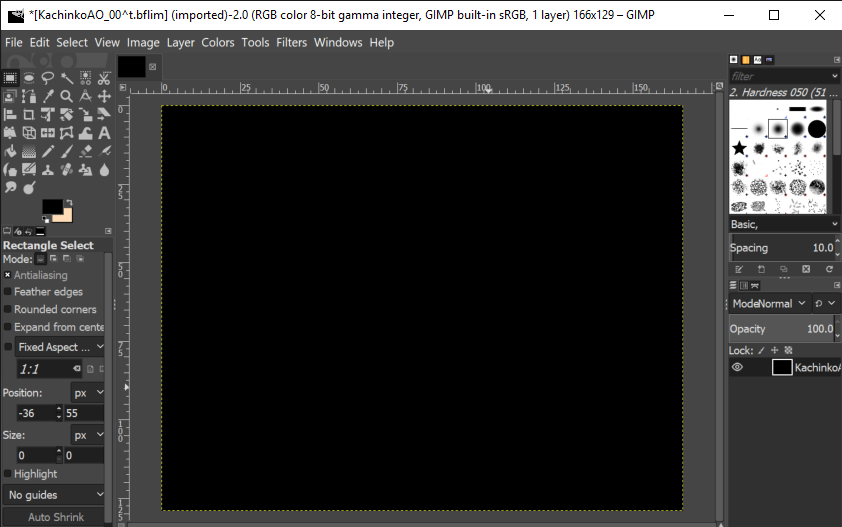The height and width of the screenshot is (527, 842).
Task: Select the Gradient tool
Action: (28, 151)
